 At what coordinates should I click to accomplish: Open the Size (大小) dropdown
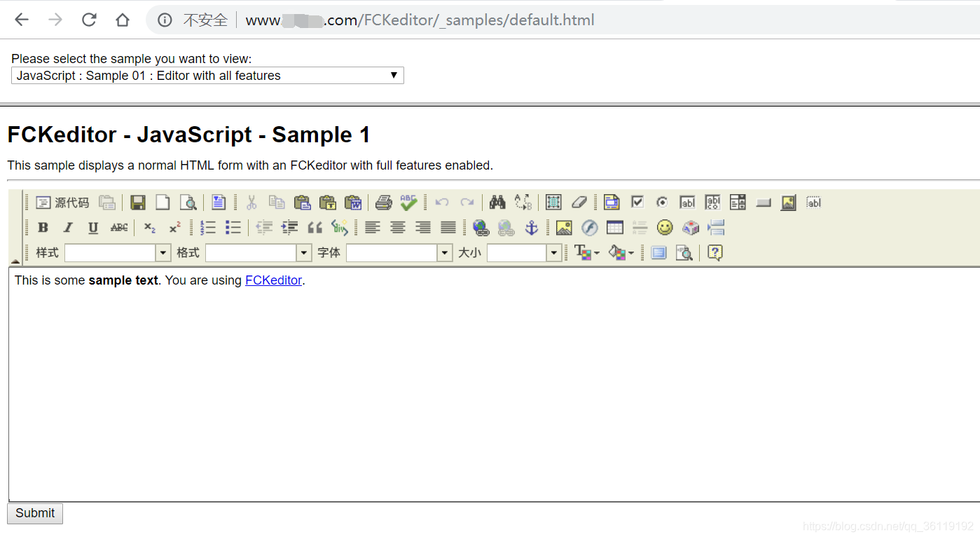[524, 252]
